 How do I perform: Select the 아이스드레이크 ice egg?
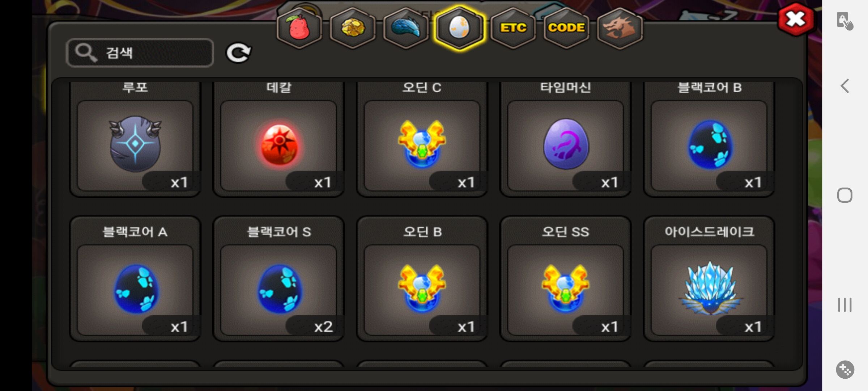(x=709, y=279)
